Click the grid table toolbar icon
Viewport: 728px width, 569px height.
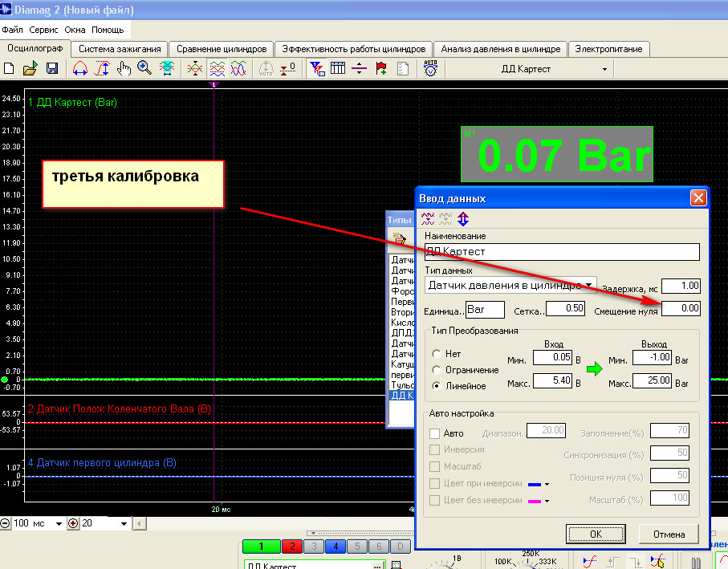[x=338, y=69]
